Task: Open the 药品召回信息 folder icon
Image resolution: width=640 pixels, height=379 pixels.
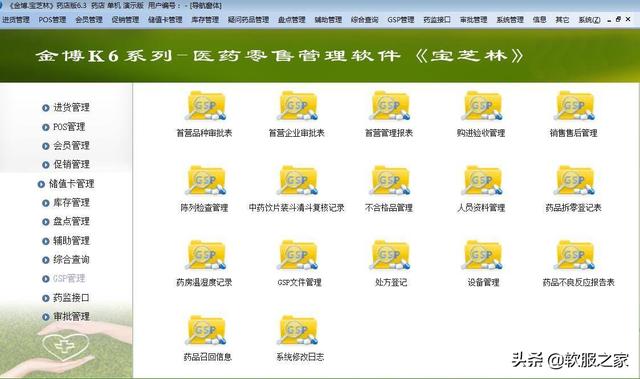Action: pyautogui.click(x=205, y=330)
